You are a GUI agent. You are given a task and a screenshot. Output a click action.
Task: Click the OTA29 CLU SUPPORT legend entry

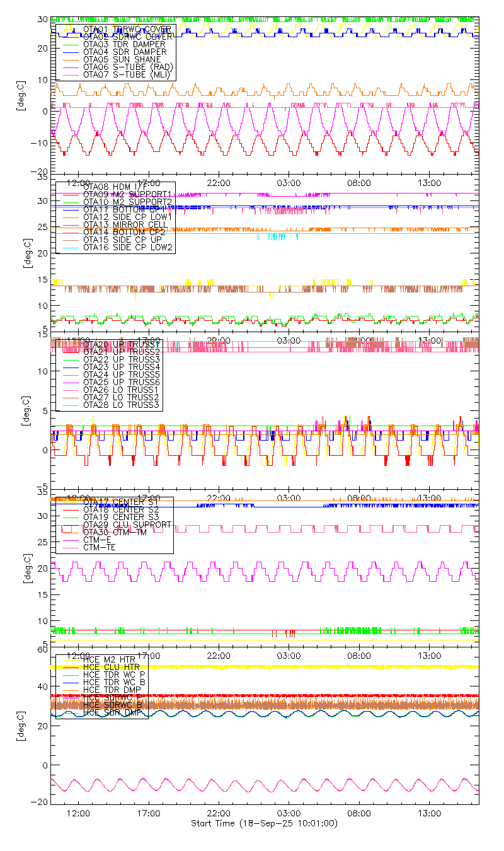[x=127, y=524]
